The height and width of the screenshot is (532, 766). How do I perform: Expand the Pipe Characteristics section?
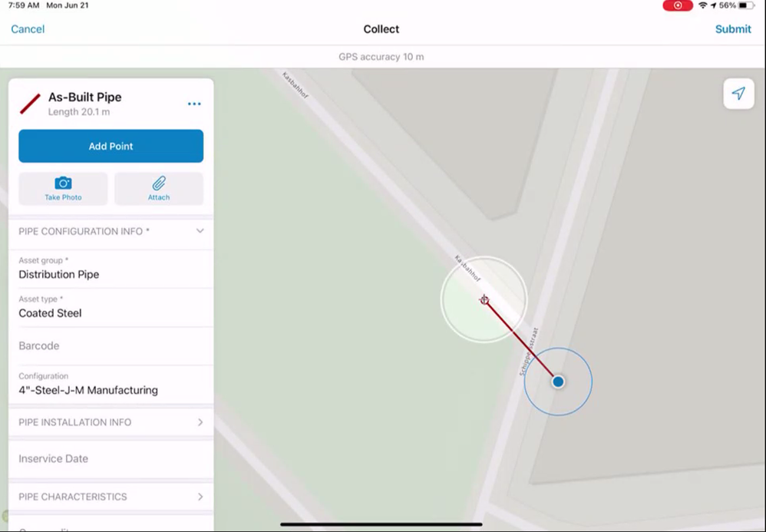[x=111, y=497]
